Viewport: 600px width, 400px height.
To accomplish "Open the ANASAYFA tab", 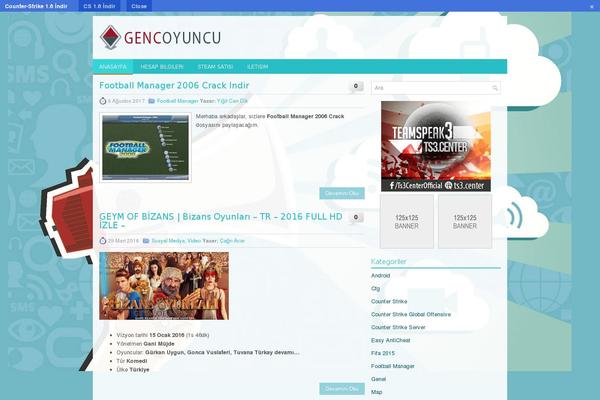I will pyautogui.click(x=112, y=67).
